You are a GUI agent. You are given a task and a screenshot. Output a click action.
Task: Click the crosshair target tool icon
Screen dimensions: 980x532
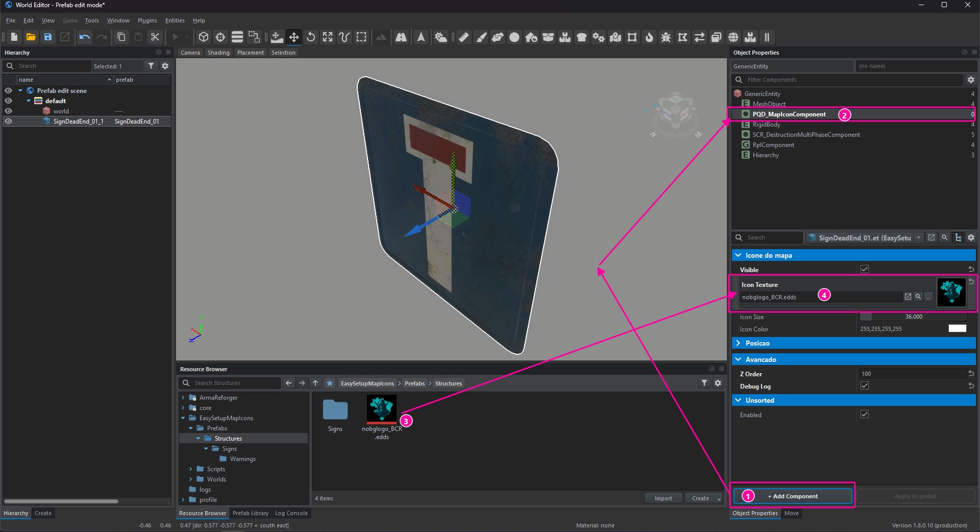[x=220, y=37]
